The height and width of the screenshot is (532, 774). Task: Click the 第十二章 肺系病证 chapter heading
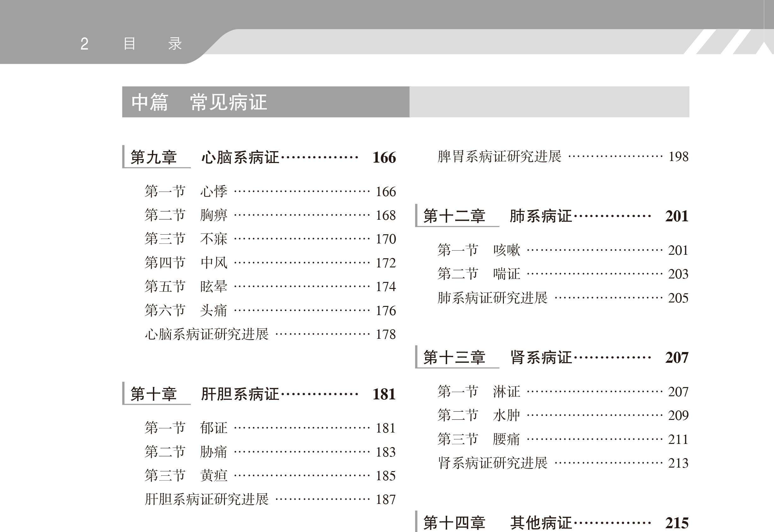pyautogui.click(x=540, y=216)
